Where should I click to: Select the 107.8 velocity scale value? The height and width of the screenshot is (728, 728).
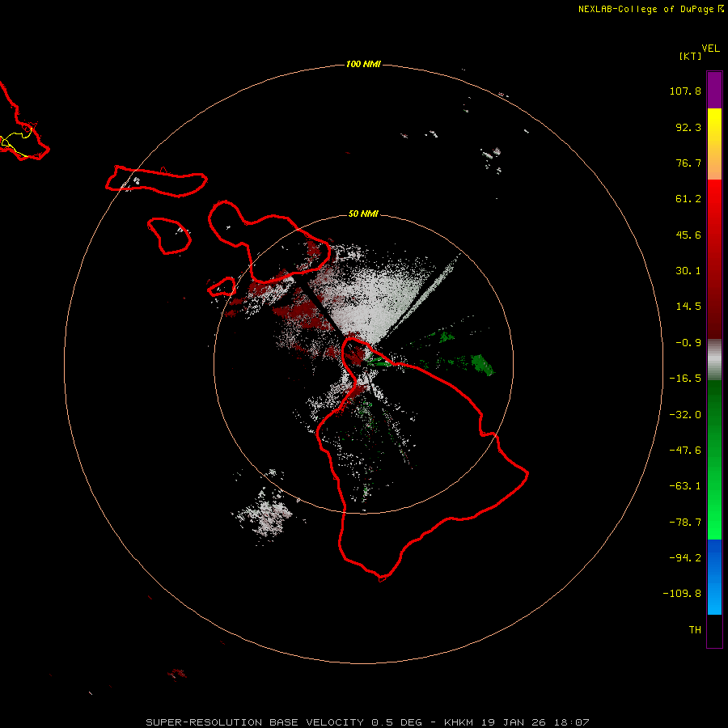pyautogui.click(x=685, y=91)
